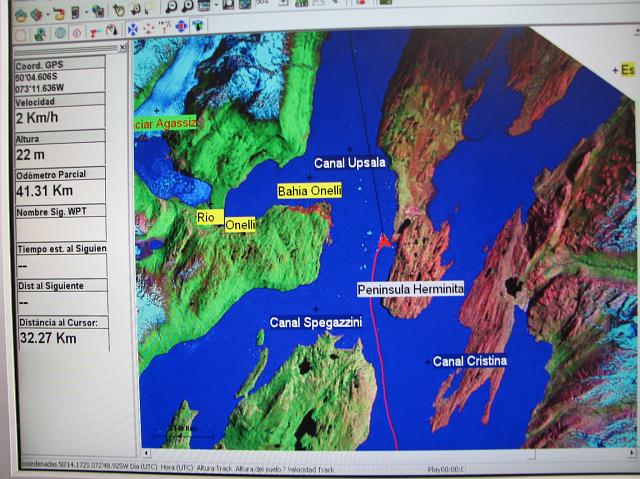Click the Canal Spegazzini label
This screenshot has width=640, height=479.
[316, 323]
